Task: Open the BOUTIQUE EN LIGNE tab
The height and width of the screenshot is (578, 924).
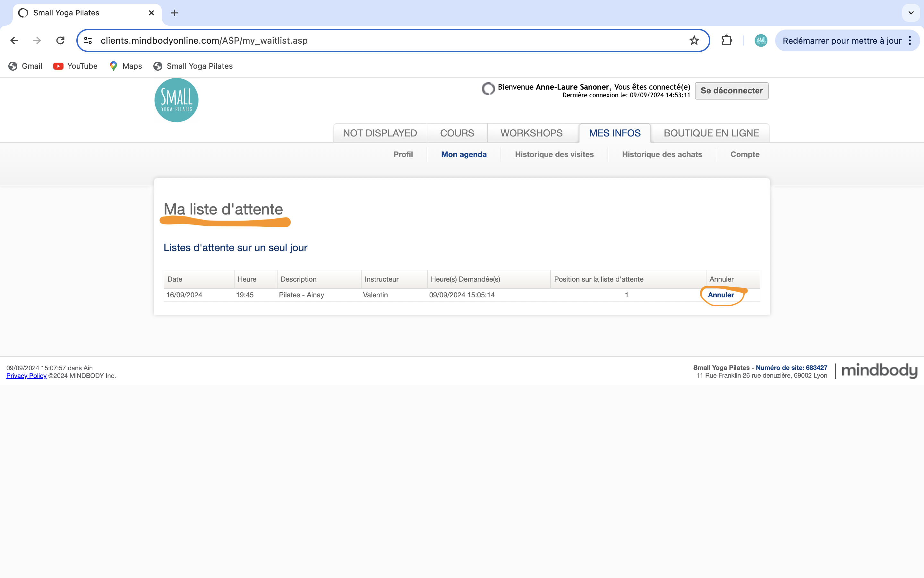Action: 711,133
